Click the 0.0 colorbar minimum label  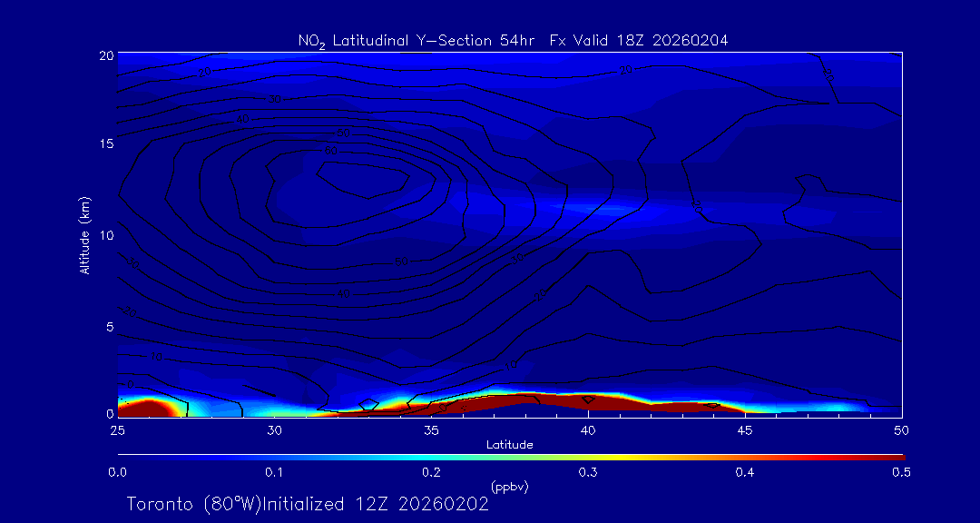(x=117, y=472)
